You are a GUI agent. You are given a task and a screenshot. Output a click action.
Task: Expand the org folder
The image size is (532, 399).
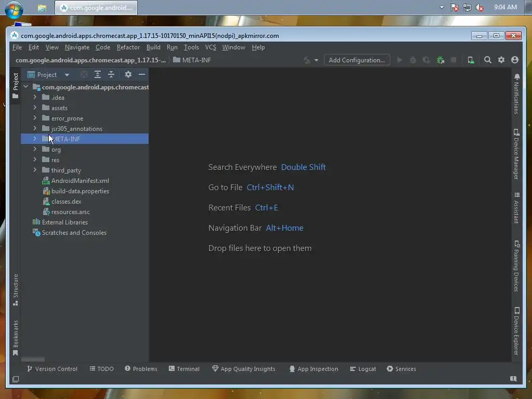click(x=35, y=149)
